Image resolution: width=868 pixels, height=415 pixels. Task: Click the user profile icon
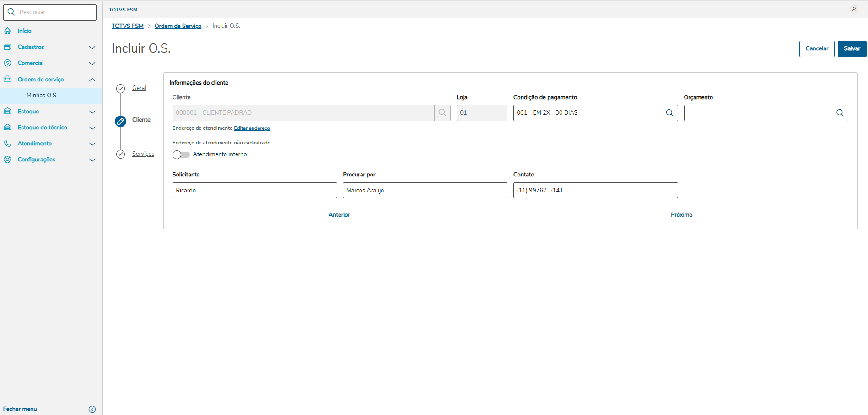point(854,9)
